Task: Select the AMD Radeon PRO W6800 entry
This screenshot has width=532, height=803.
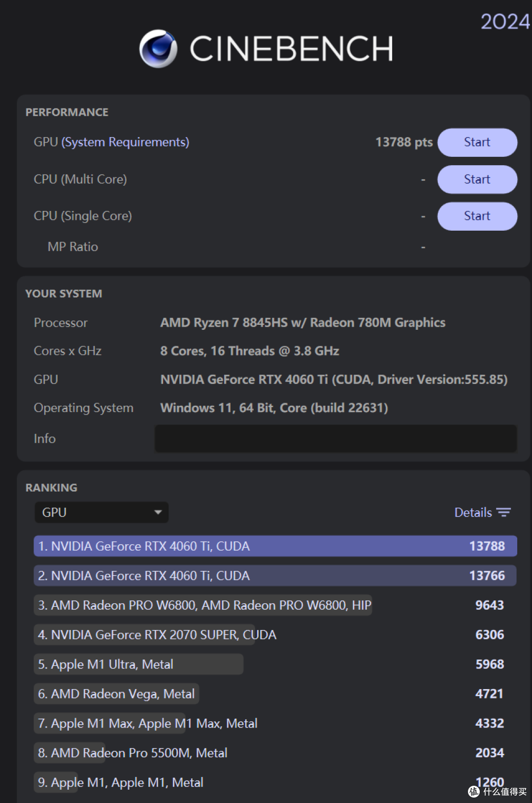Action: (x=275, y=605)
